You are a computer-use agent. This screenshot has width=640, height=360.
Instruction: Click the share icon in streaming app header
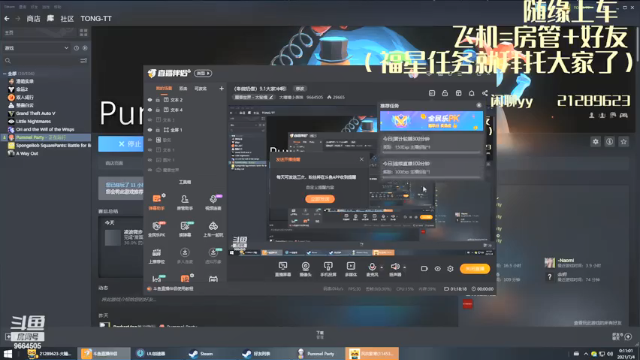[484, 93]
